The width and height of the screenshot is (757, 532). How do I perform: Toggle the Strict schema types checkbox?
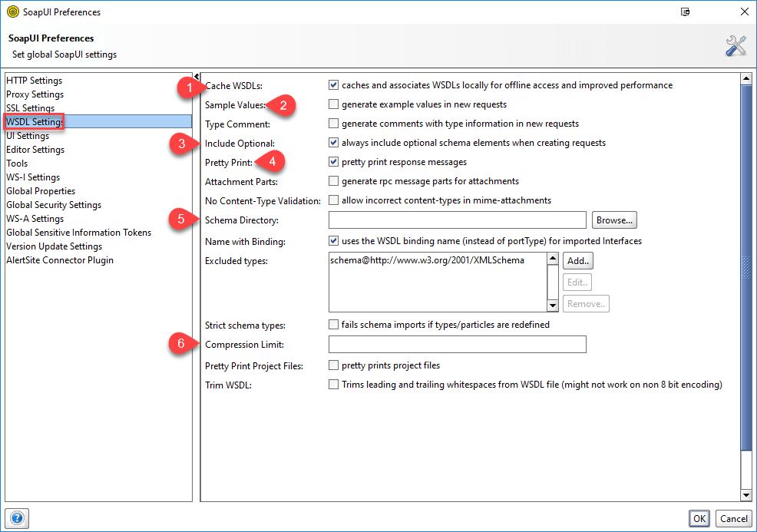(333, 325)
